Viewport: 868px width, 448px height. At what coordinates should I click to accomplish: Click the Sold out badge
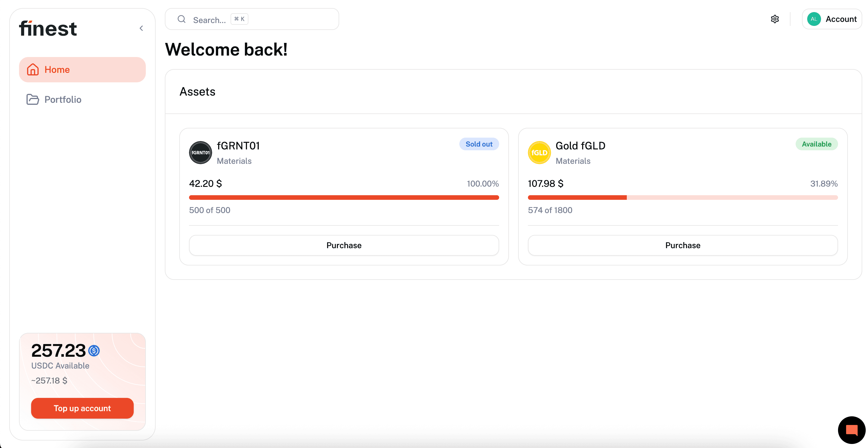pos(479,144)
